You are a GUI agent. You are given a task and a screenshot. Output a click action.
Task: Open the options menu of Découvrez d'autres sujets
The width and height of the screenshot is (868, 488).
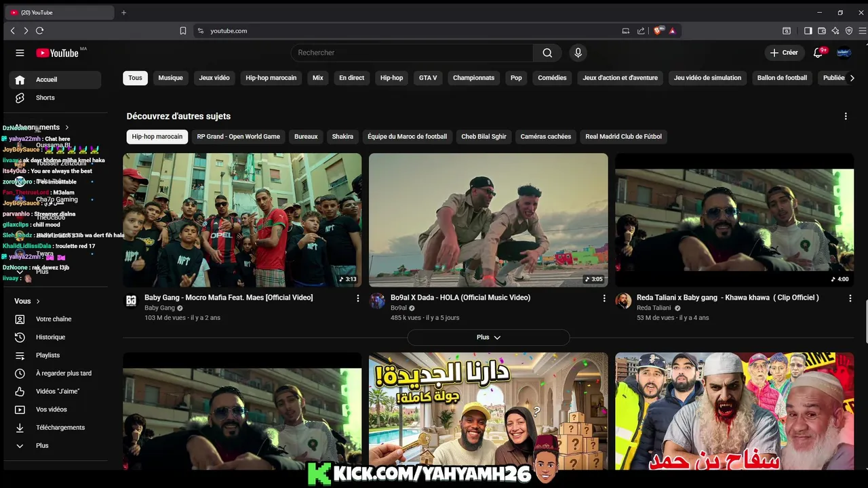846,117
